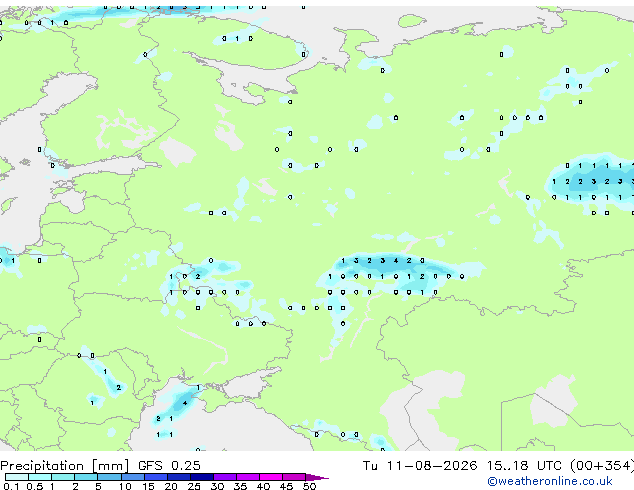Select the 40–45 mm magenta legend swatch
The image size is (634, 490).
click(271, 477)
